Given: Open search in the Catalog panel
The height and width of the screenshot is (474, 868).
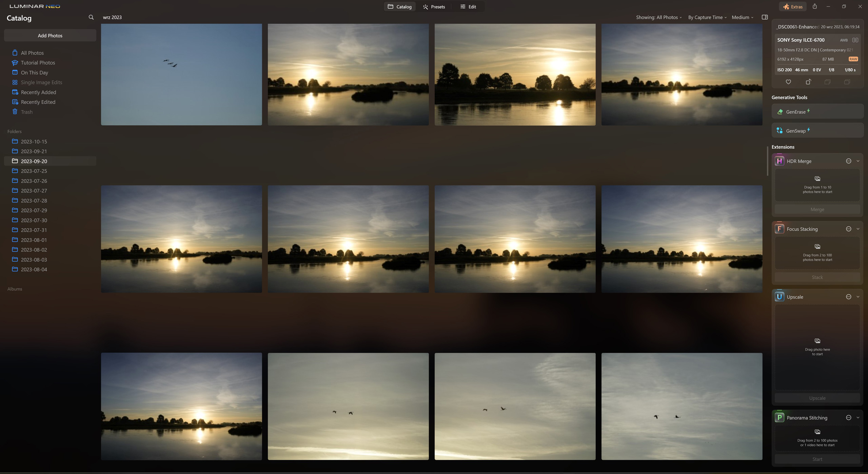Looking at the screenshot, I should coord(91,17).
